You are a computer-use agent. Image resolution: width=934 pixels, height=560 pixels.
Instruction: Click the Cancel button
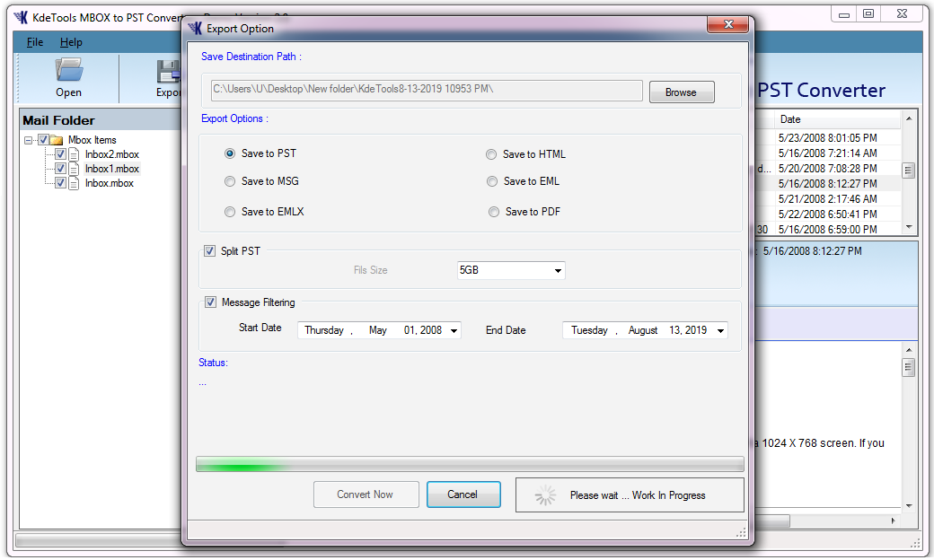[463, 494]
